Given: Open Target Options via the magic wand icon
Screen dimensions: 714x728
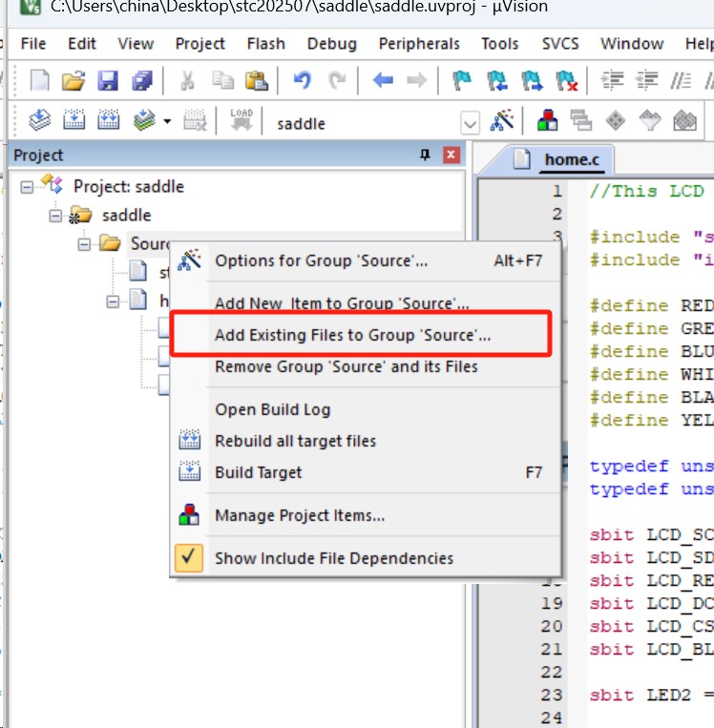Looking at the screenshot, I should pyautogui.click(x=502, y=120).
